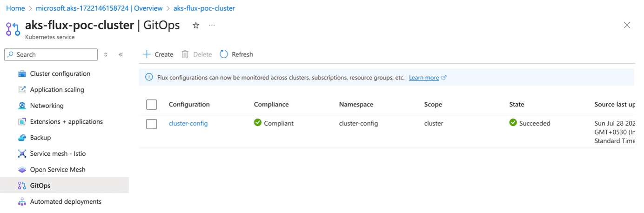Click the Automated deployments icon

[22, 202]
